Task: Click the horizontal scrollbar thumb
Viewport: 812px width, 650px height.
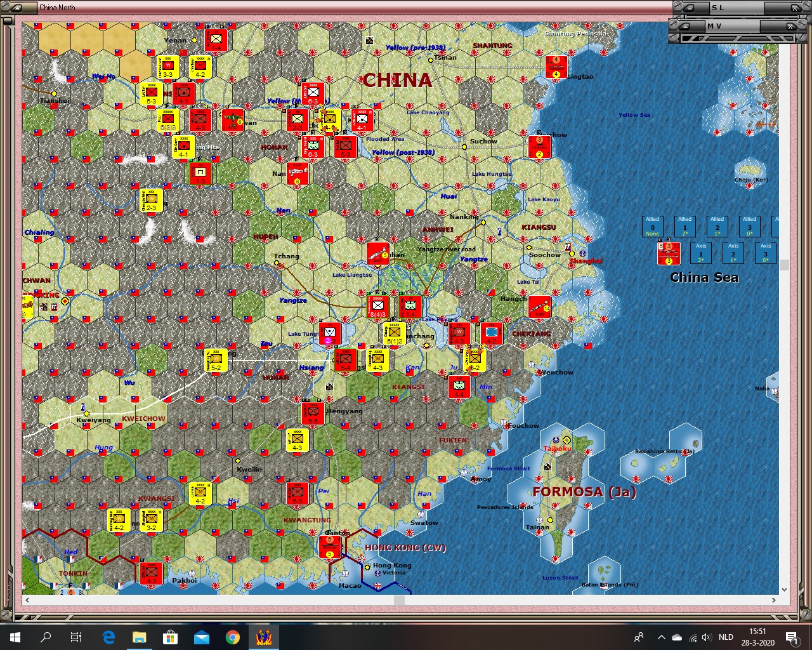Action: click(x=399, y=600)
